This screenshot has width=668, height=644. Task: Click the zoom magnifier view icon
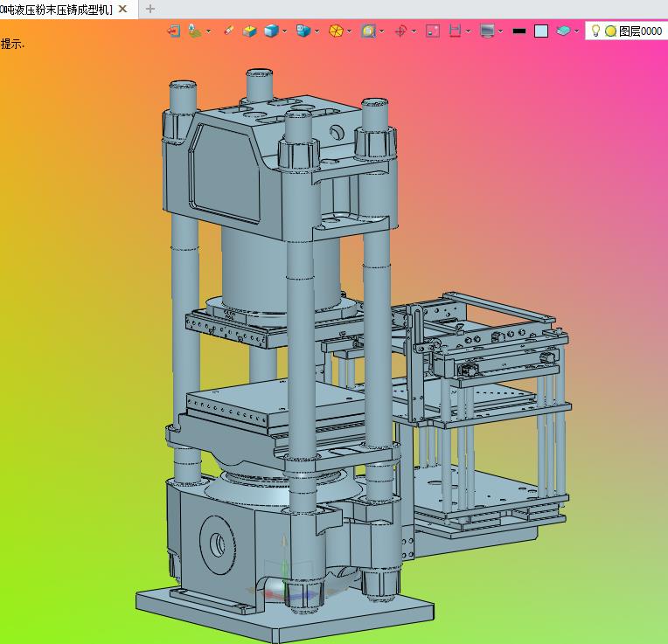[x=368, y=31]
